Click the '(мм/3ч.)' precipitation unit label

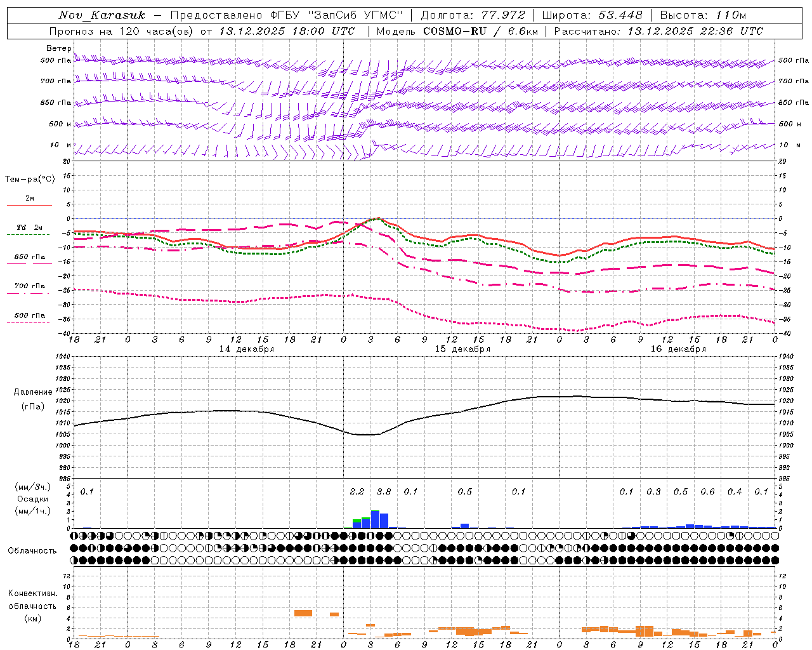click(33, 487)
